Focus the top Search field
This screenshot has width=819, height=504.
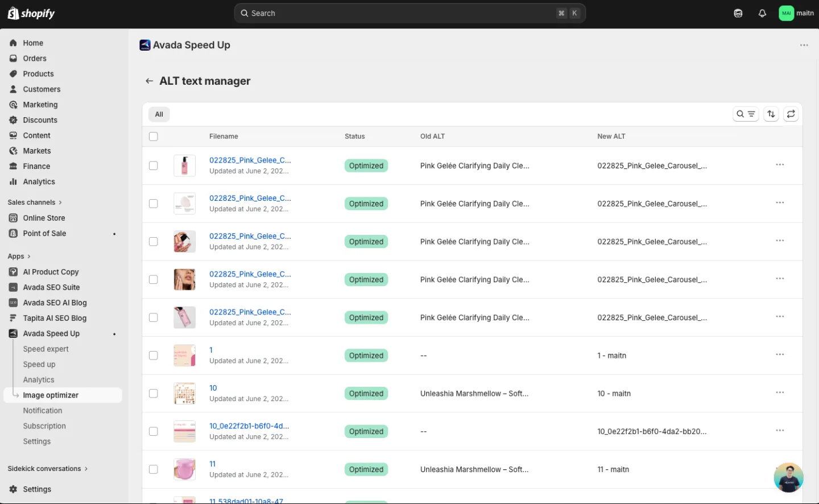pos(409,13)
